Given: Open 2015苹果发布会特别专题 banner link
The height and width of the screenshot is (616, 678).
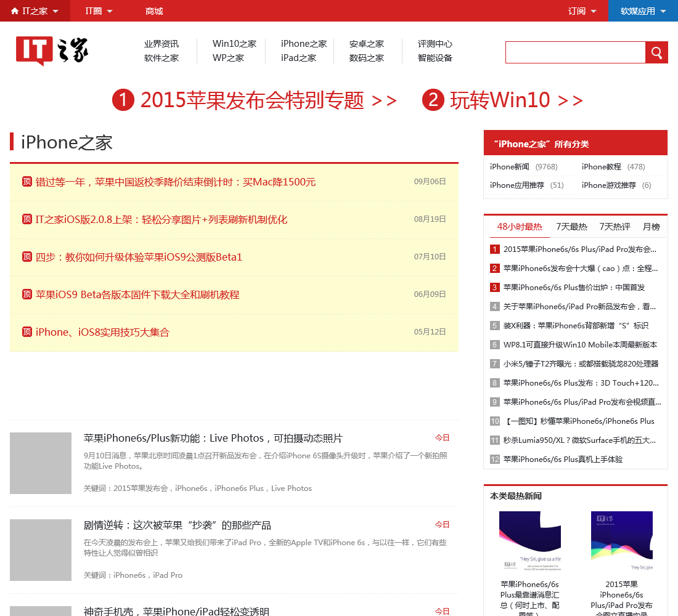Looking at the screenshot, I should (x=268, y=100).
